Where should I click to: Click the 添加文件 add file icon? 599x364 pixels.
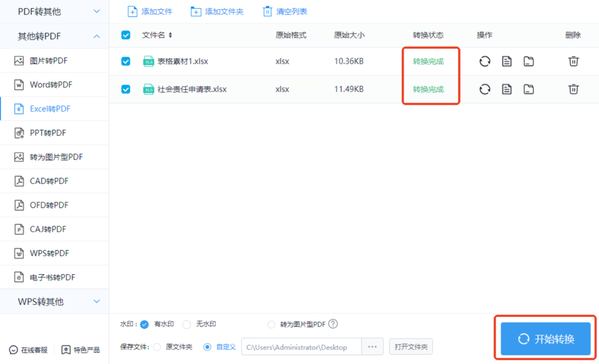pyautogui.click(x=132, y=12)
